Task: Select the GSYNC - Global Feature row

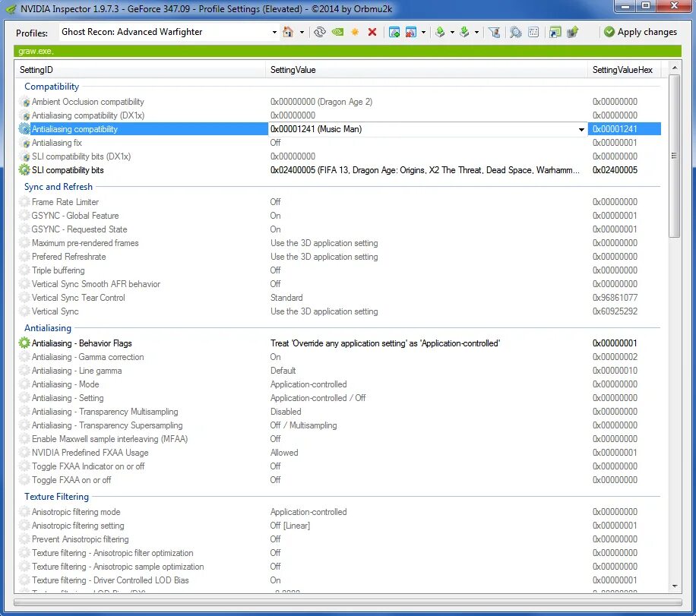Action: [340, 216]
